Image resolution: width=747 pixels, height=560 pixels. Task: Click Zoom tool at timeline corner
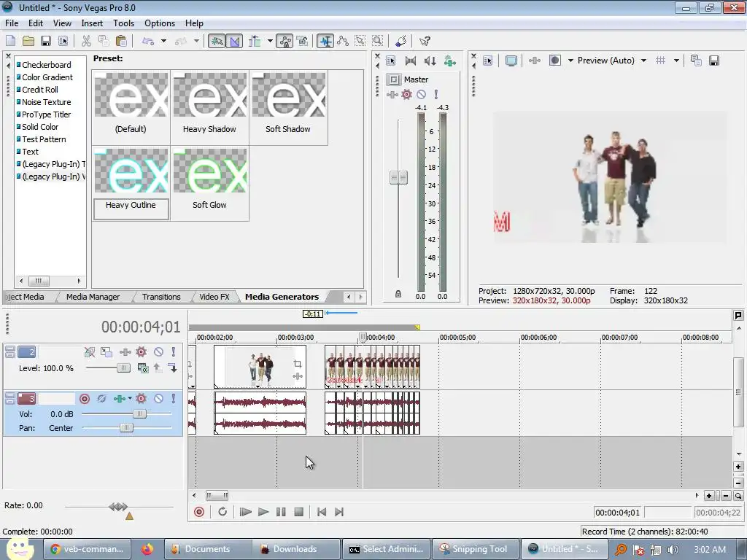[738, 496]
